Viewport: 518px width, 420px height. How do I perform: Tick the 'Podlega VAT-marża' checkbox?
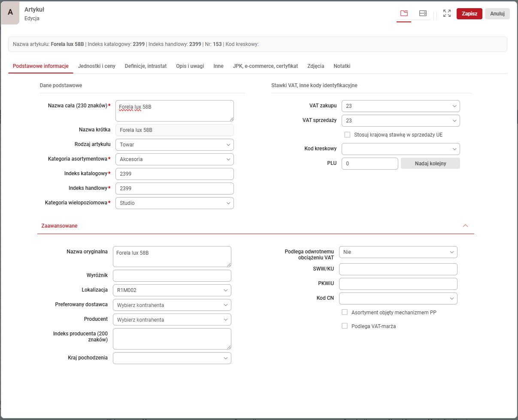coord(345,326)
